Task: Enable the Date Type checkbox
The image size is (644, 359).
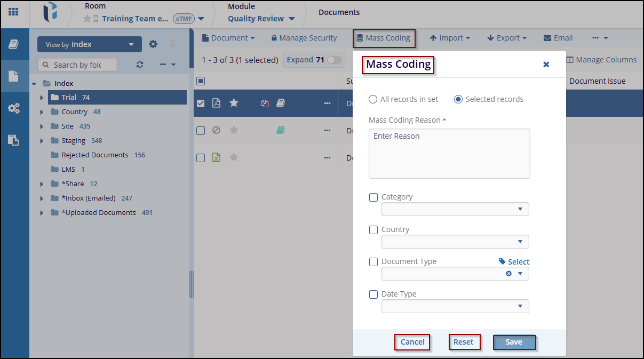Action: point(373,294)
